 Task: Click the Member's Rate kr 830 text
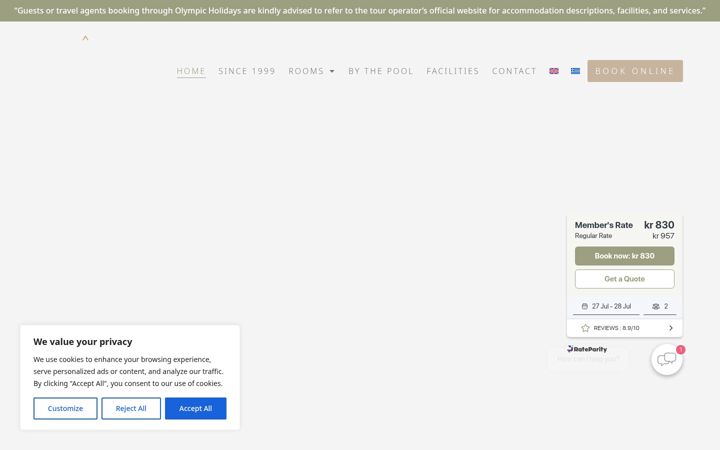[624, 225]
